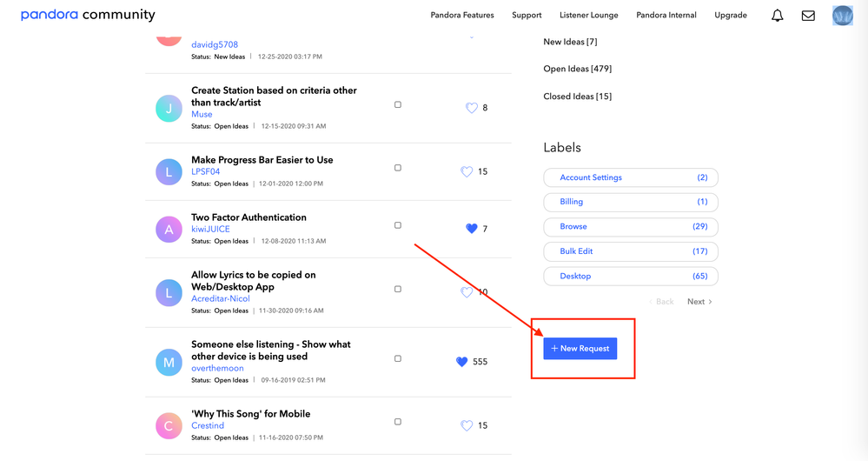868x461 pixels.
Task: Open the notifications bell icon
Action: pyautogui.click(x=777, y=16)
